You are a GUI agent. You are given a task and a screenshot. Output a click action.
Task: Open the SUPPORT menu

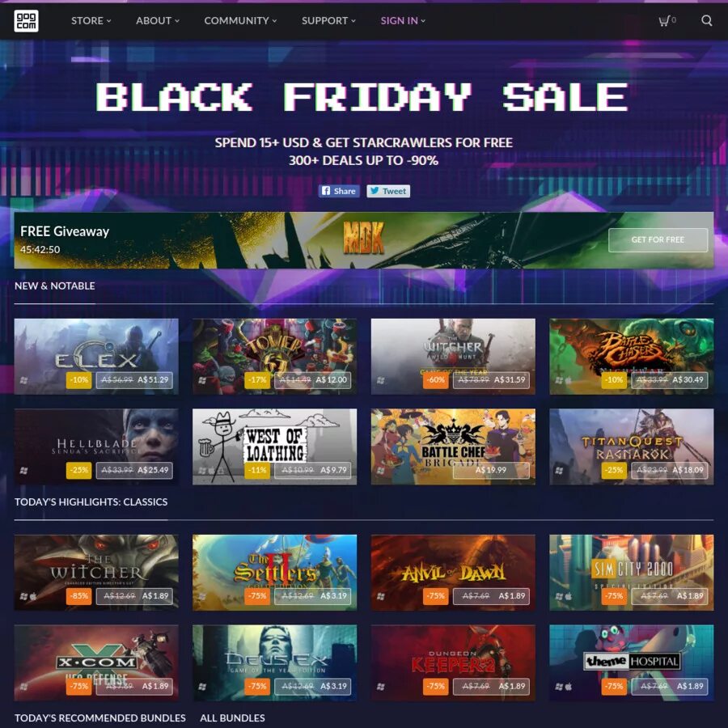(328, 21)
